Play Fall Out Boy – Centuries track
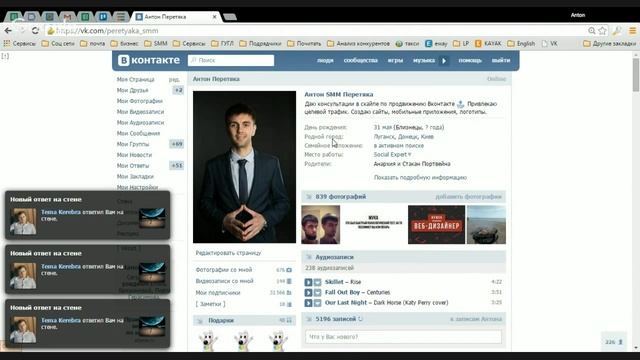The width and height of the screenshot is (640, 360). (x=308, y=293)
